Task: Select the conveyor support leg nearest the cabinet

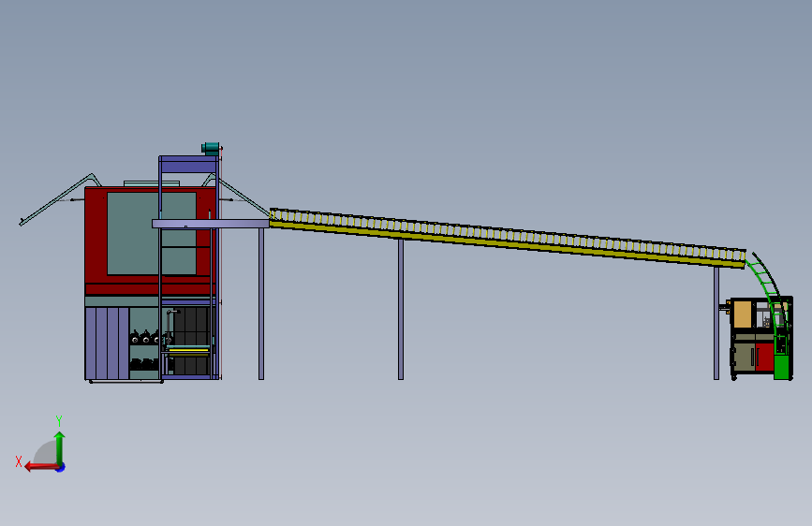Action: [716, 323]
